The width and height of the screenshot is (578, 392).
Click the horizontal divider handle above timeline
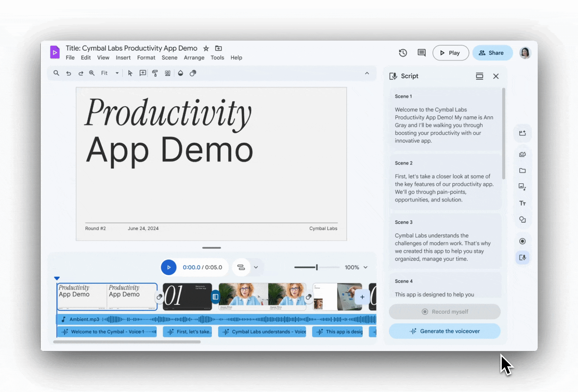(x=212, y=248)
